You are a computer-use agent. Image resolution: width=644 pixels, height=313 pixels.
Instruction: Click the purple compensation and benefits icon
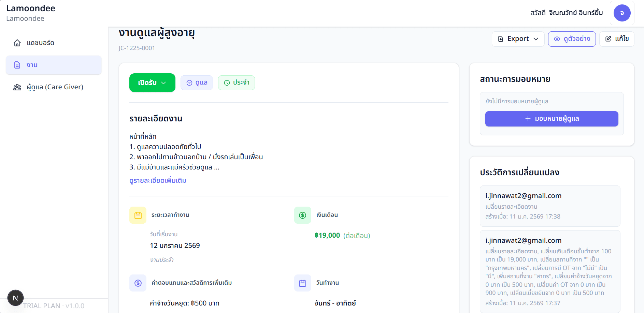tap(138, 283)
